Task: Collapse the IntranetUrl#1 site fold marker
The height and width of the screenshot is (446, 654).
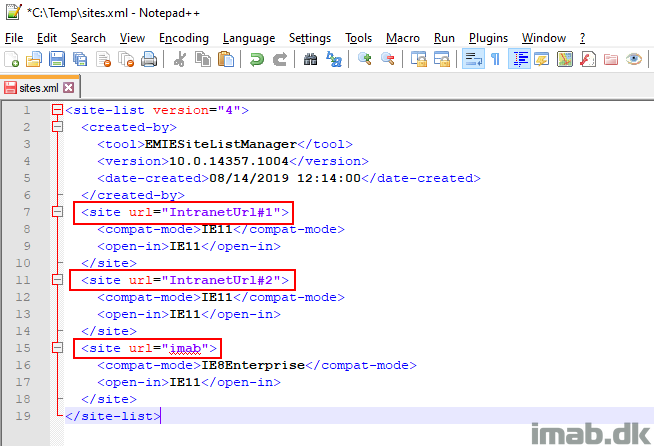Action: (x=57, y=212)
